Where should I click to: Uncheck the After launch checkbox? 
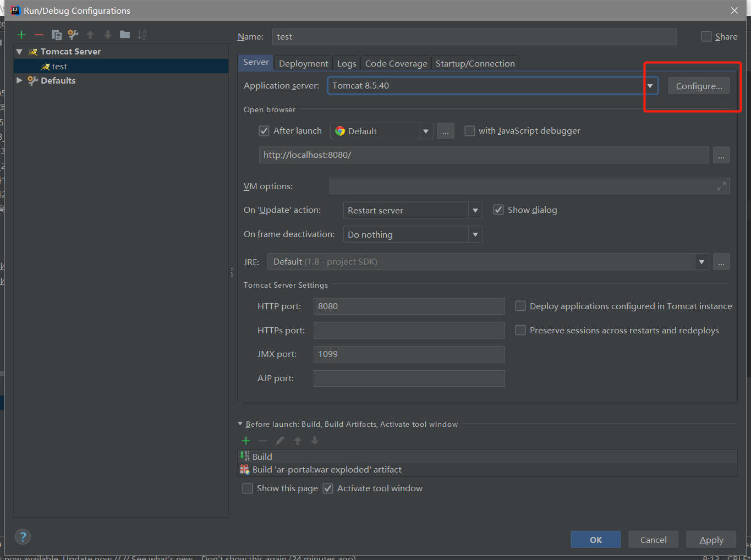point(264,131)
